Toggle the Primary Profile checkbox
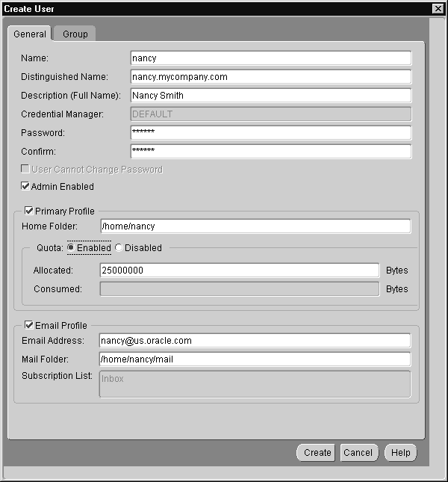Screen dimensions: 448x482 click(x=29, y=211)
